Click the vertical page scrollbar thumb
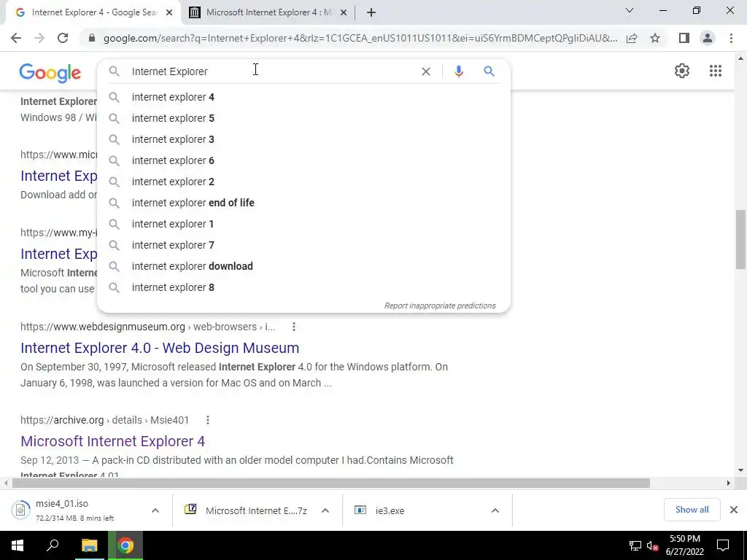This screenshot has width=747, height=560. pos(740,239)
